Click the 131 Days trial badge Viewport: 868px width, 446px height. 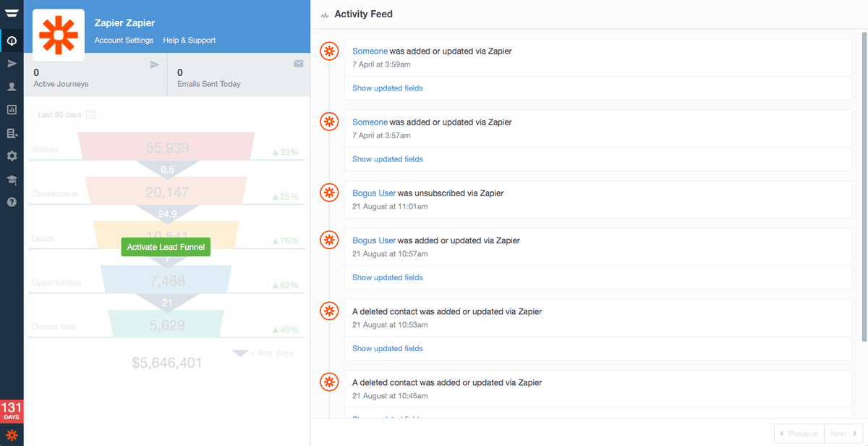12,411
